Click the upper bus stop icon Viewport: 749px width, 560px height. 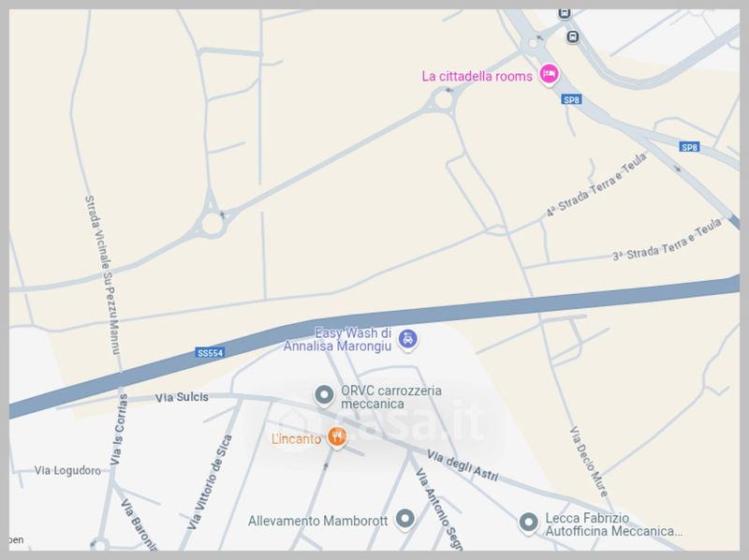coord(565,13)
